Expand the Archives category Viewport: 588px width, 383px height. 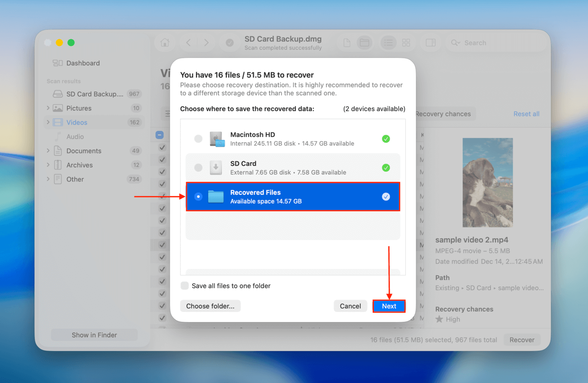pyautogui.click(x=48, y=165)
